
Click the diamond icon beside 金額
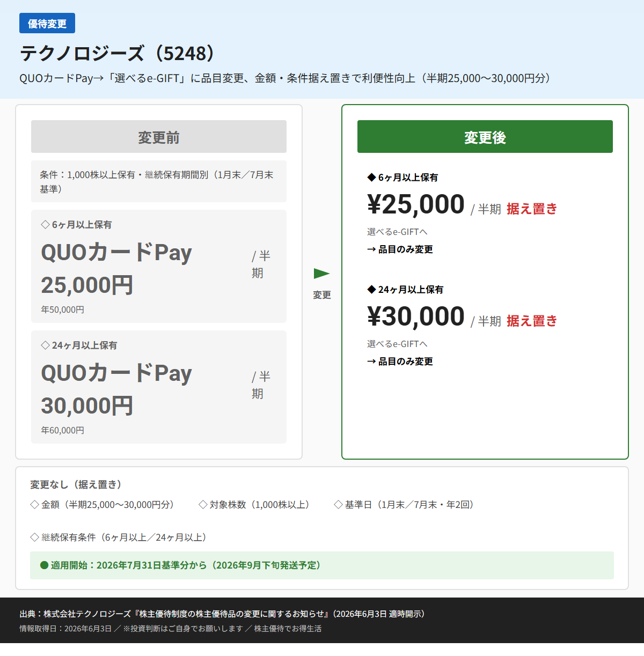click(34, 504)
